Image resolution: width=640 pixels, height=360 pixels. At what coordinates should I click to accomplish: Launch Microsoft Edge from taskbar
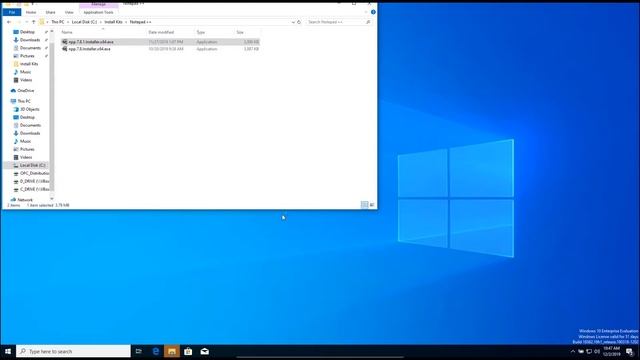pyautogui.click(x=156, y=351)
